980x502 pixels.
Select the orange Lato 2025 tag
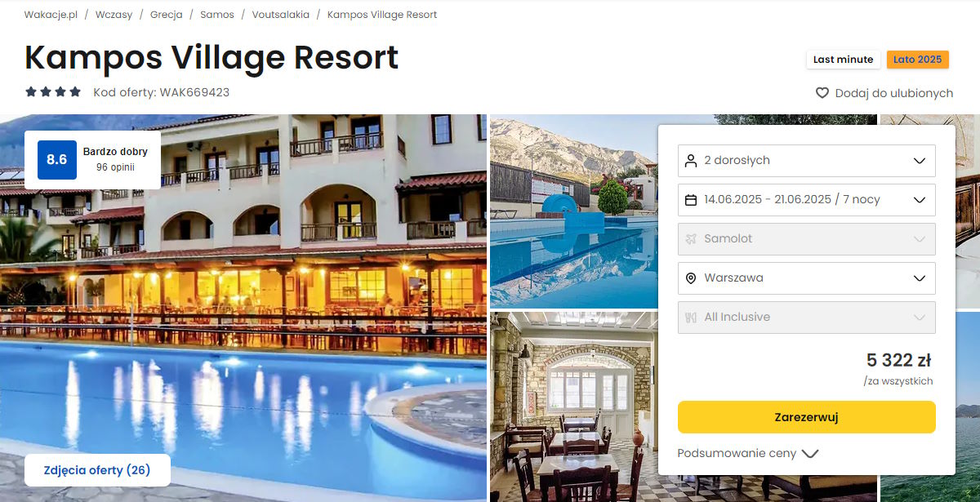pos(918,60)
